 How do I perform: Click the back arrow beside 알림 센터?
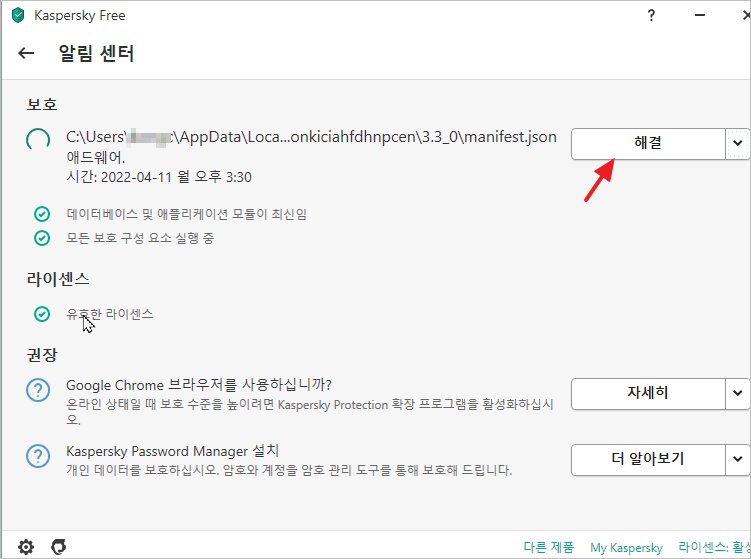[x=27, y=53]
